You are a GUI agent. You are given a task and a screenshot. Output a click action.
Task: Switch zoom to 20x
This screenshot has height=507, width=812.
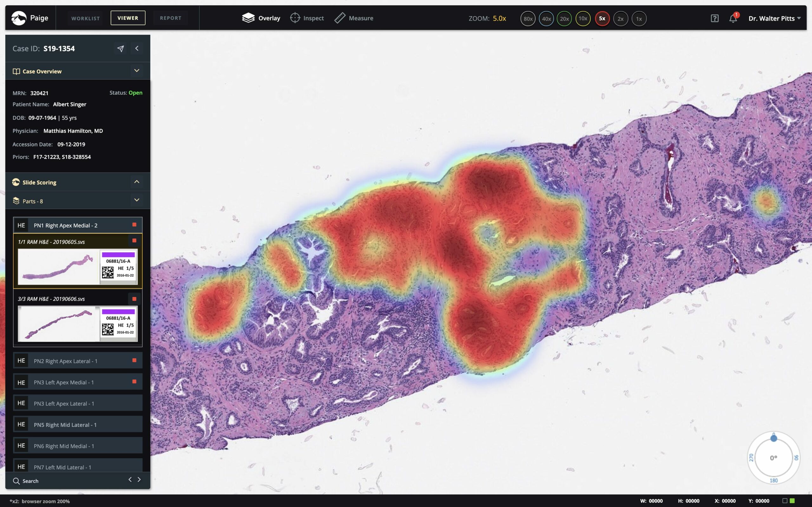[x=564, y=19]
